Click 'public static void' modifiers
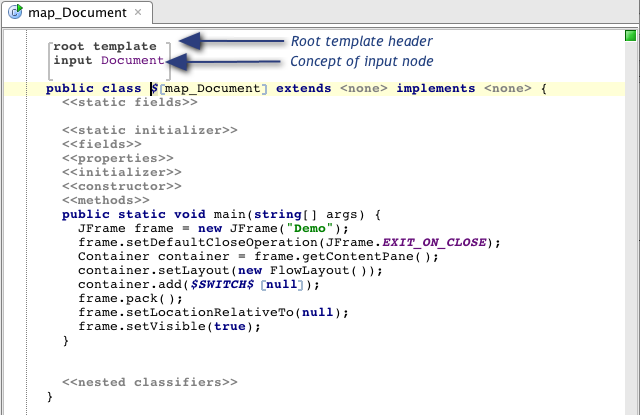 point(134,214)
